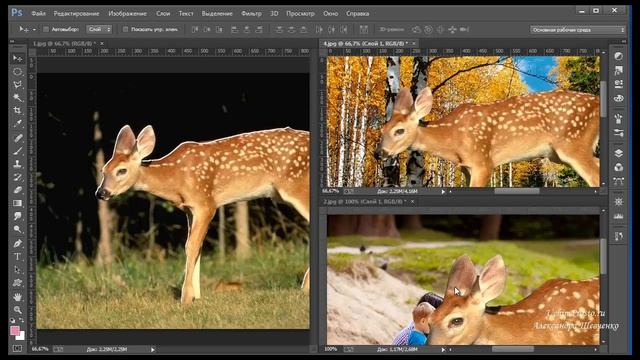Select the Healing Brush tool
The width and height of the screenshot is (640, 360).
tap(17, 138)
